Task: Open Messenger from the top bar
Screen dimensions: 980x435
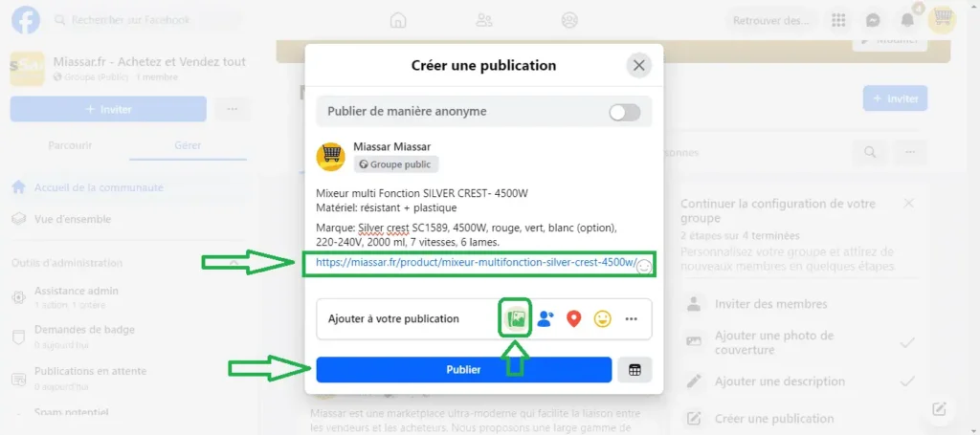Action: (x=873, y=20)
